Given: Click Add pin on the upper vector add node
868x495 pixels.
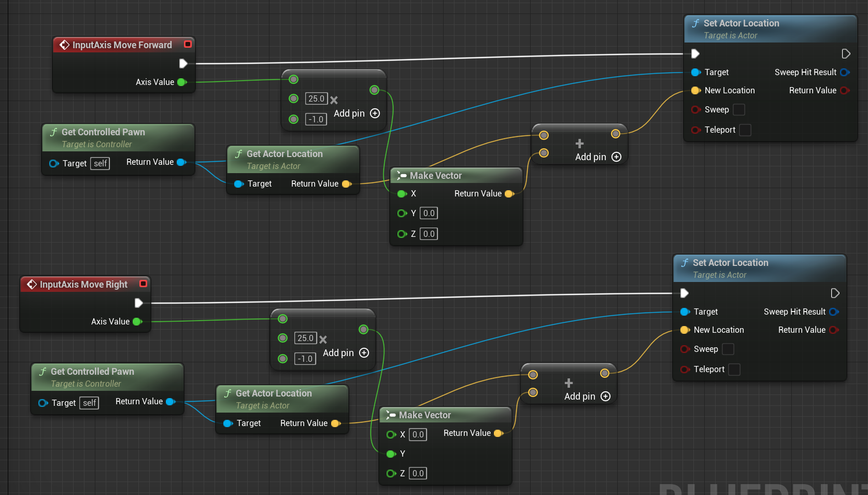Looking at the screenshot, I should point(599,157).
